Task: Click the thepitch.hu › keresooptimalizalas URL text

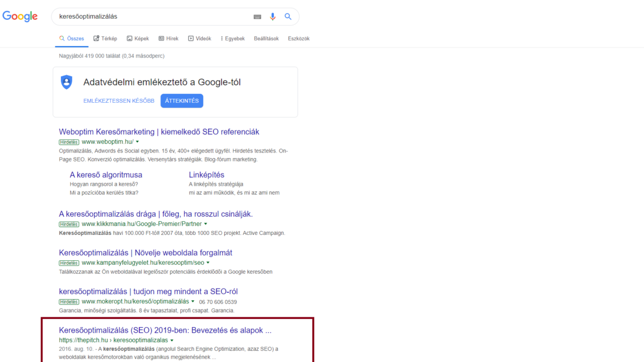Action: tap(114, 340)
